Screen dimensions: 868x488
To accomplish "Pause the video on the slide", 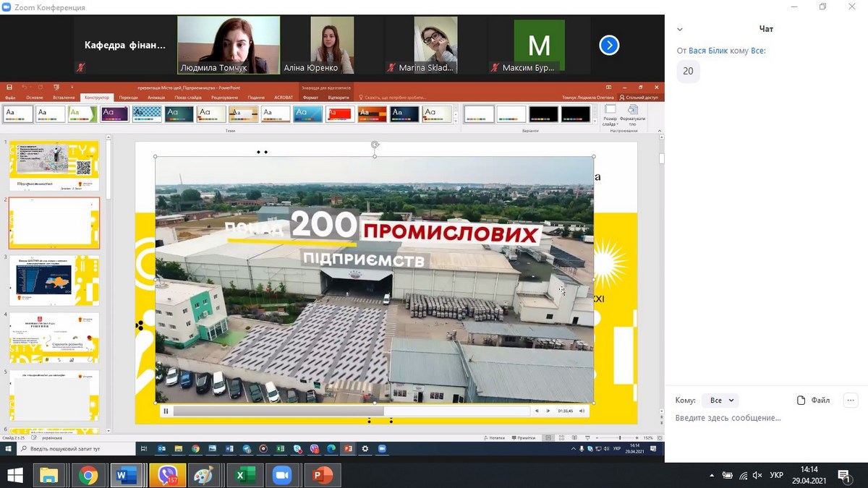I will pyautogui.click(x=166, y=411).
